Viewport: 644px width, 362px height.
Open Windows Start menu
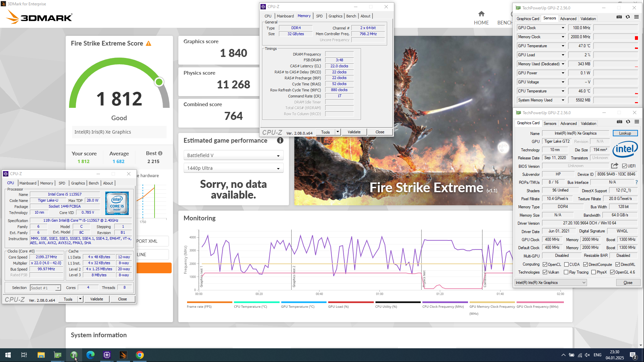(8, 355)
